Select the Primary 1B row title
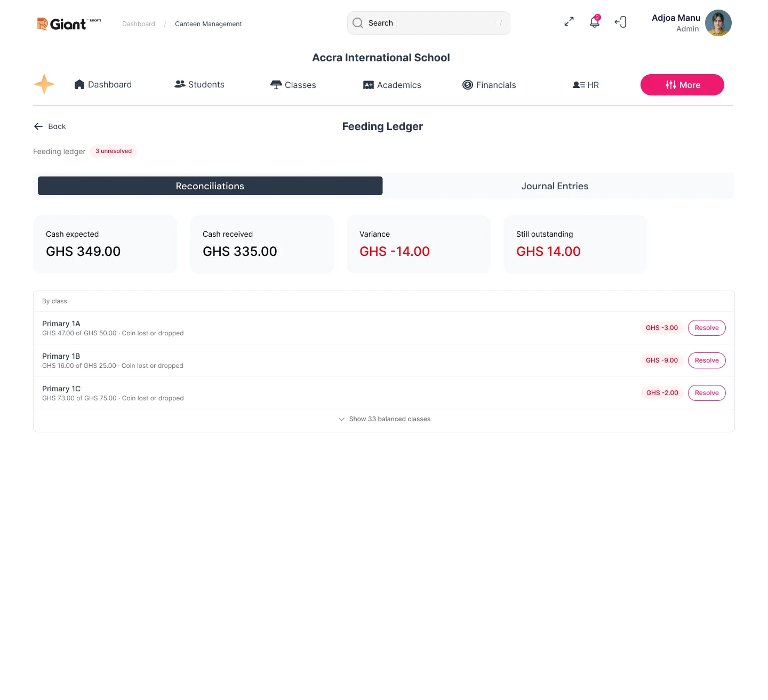Image resolution: width=768 pixels, height=700 pixels. 61,356
